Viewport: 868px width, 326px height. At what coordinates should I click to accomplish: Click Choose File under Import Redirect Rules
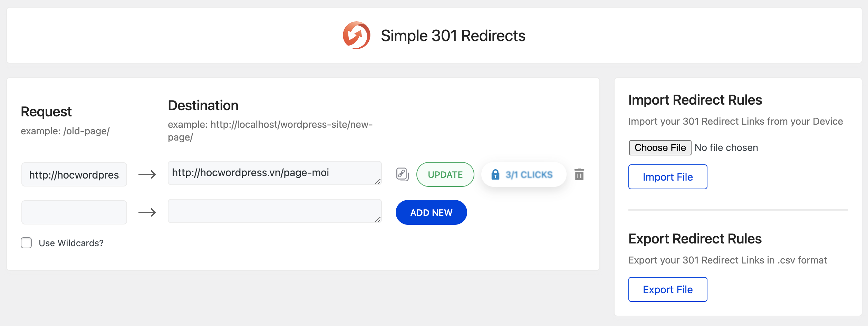660,147
